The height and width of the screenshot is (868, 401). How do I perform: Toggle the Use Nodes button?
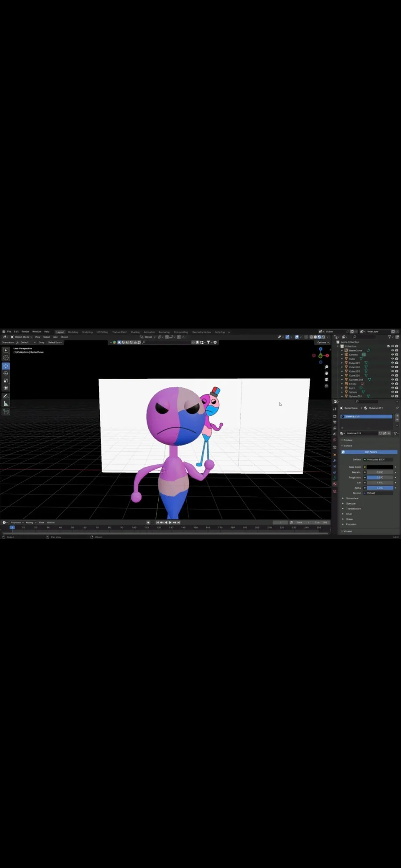[369, 452]
